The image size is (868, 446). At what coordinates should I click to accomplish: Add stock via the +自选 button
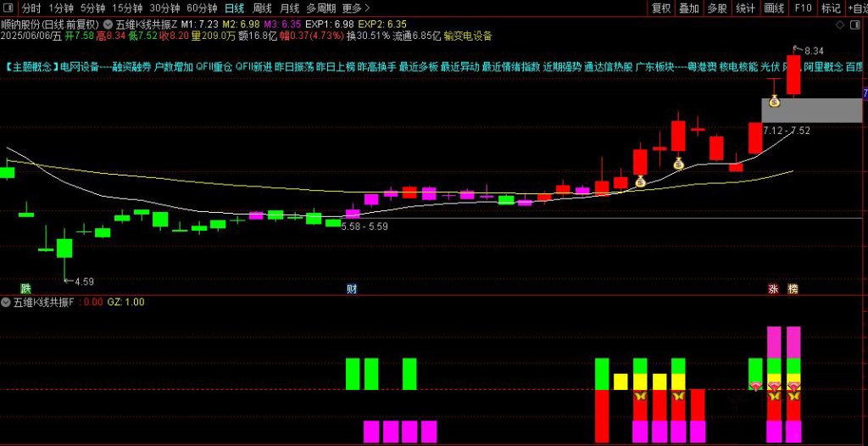[x=855, y=8]
